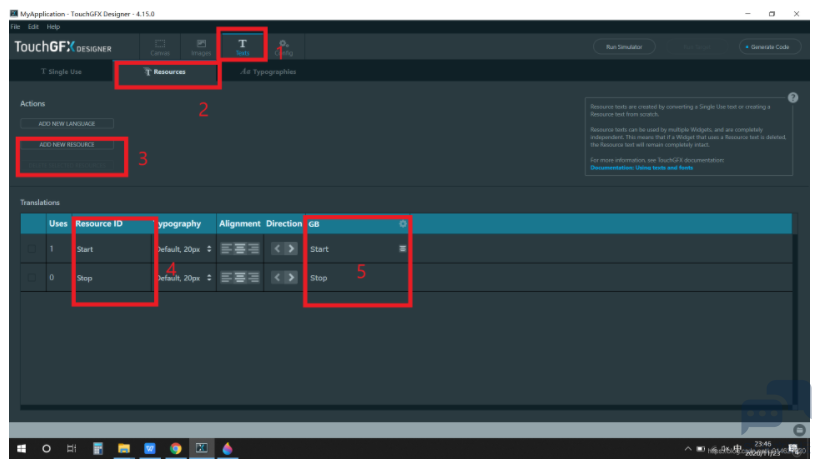This screenshot has width=820, height=463.
Task: Click Run Simulator button
Action: click(x=624, y=47)
